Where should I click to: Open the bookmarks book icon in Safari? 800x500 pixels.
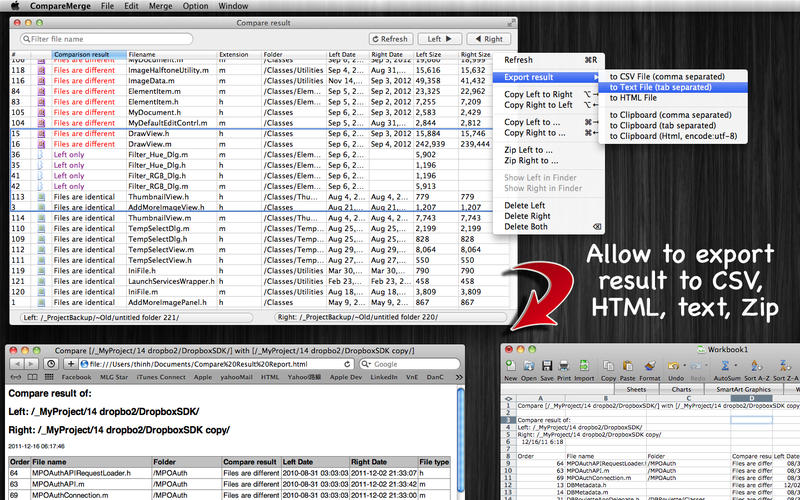pos(32,377)
